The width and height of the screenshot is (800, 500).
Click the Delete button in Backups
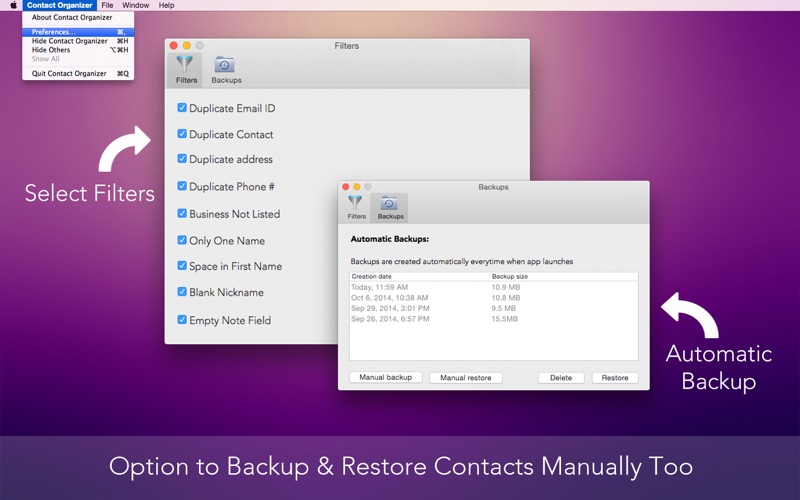[x=561, y=378]
